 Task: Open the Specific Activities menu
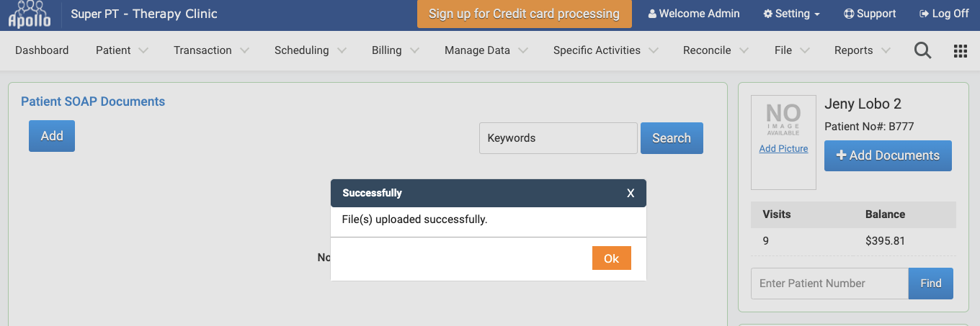pyautogui.click(x=605, y=50)
